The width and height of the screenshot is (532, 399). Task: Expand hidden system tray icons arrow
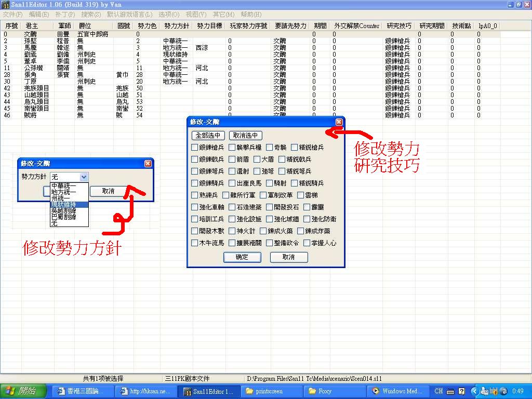(474, 391)
